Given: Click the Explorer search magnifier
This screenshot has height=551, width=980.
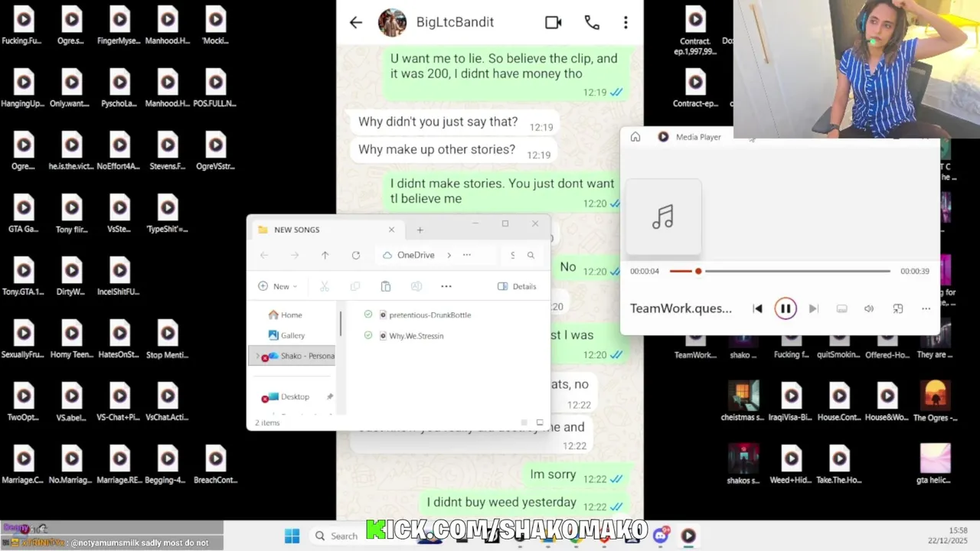Looking at the screenshot, I should point(531,255).
